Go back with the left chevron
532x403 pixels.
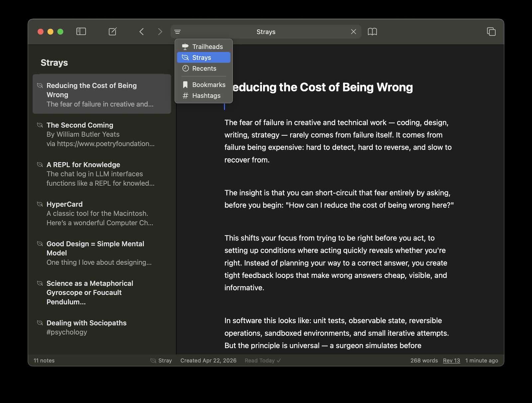[x=142, y=32]
